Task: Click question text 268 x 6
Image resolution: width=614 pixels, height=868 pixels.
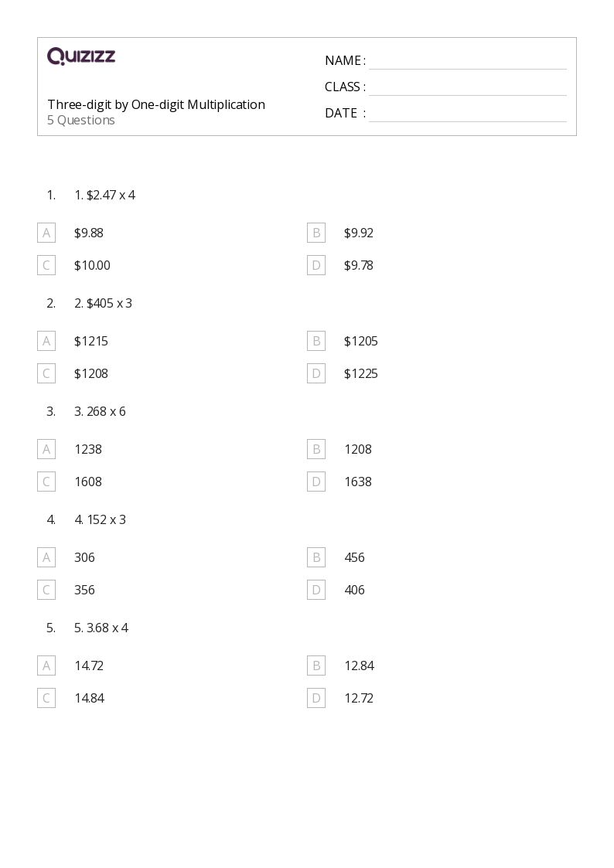Action: click(x=106, y=411)
